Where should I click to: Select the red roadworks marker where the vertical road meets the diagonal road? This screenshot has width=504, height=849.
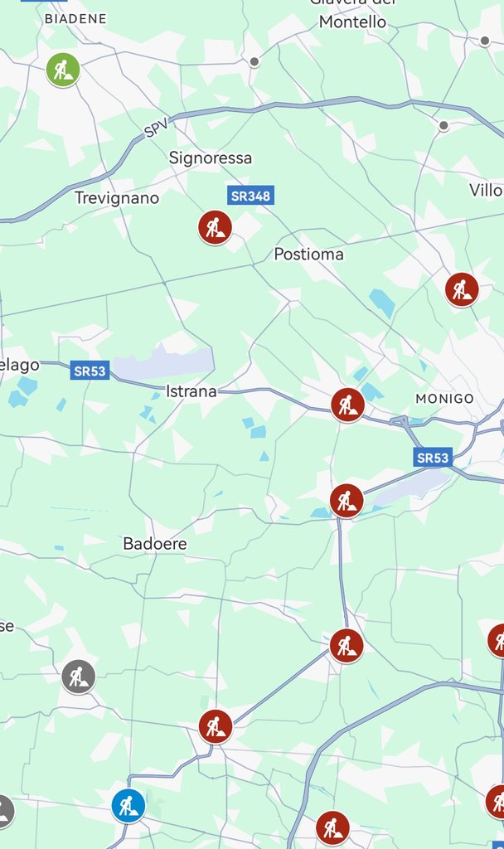tap(346, 646)
